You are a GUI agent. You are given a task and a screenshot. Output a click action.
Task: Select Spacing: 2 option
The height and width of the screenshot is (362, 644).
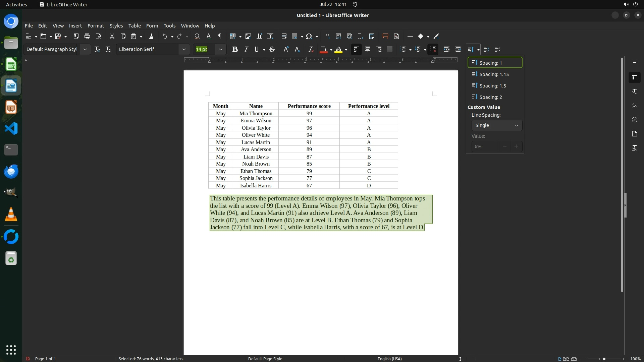tap(490, 97)
